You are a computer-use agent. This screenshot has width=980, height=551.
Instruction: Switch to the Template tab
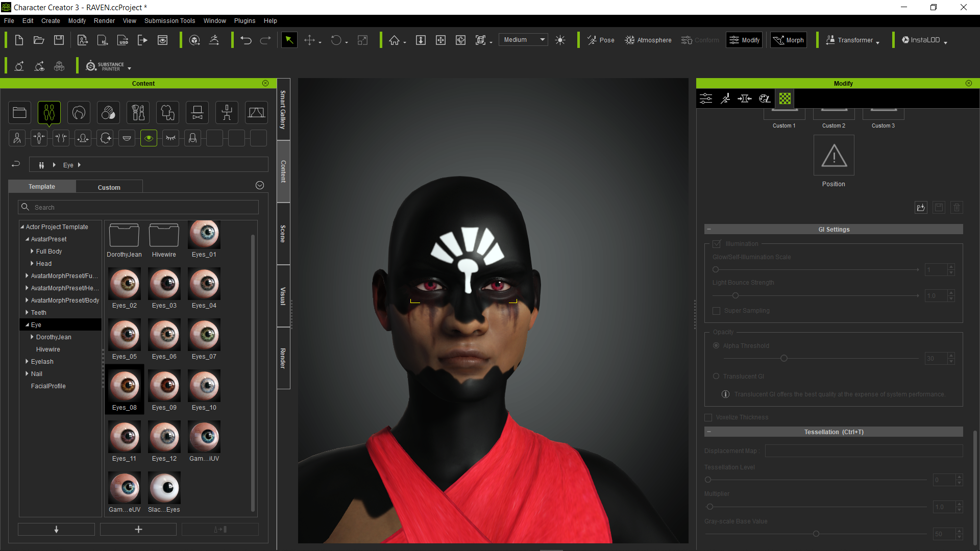[x=42, y=187]
